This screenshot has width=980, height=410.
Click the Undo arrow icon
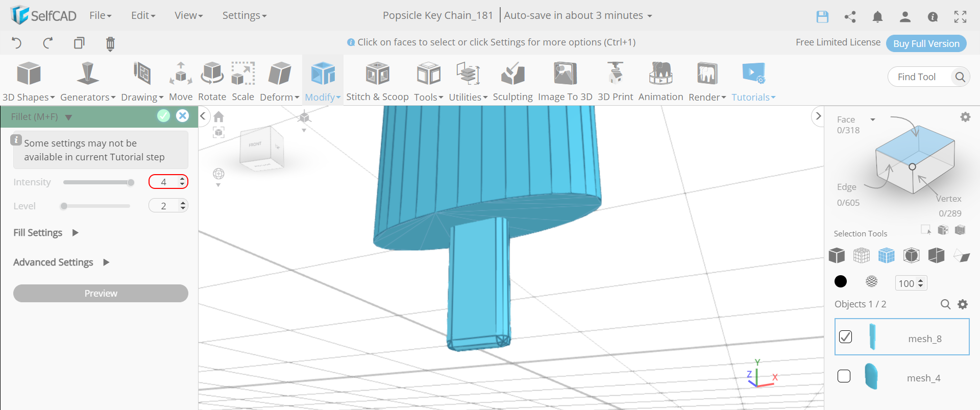click(16, 43)
